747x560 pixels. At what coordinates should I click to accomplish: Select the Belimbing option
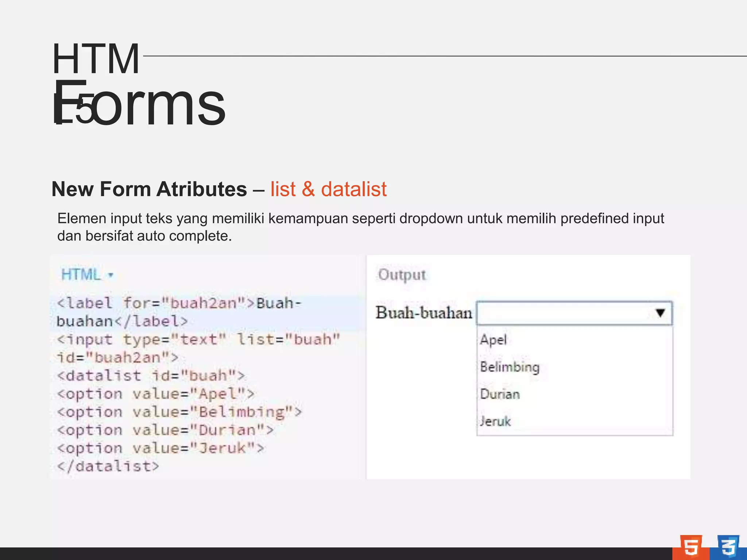coord(510,367)
